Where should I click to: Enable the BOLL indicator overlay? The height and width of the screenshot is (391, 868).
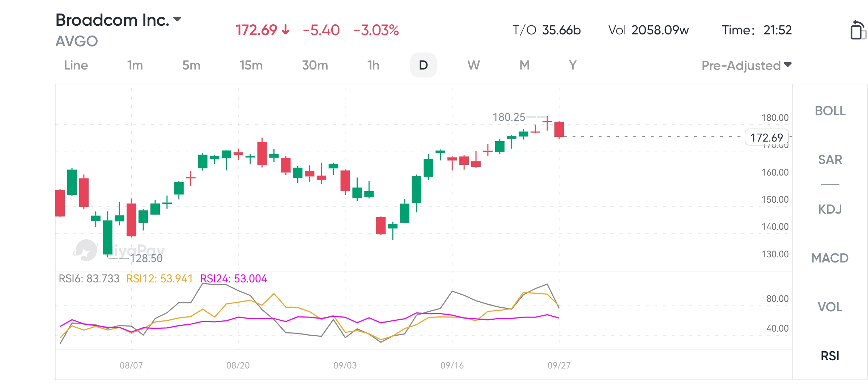coord(830,111)
